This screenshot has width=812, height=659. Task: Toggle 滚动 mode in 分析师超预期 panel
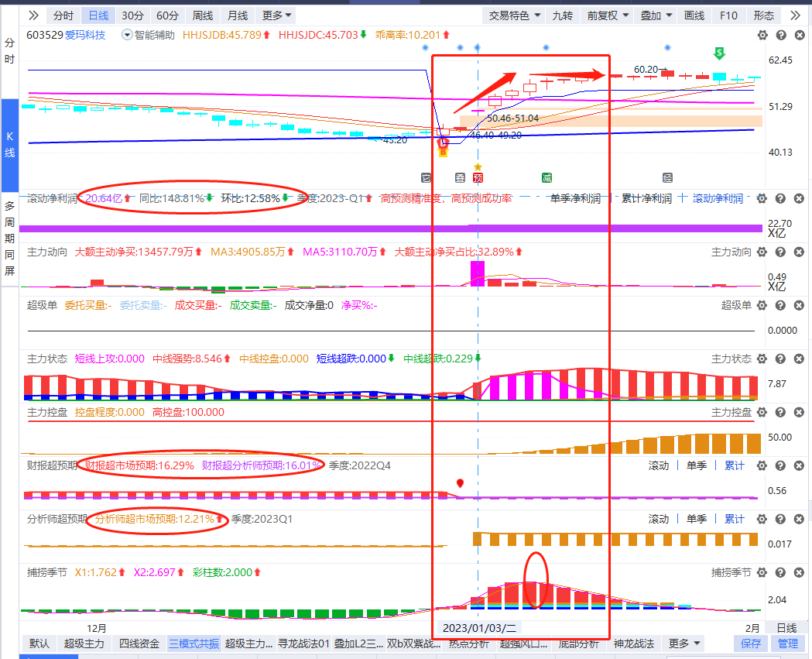[x=659, y=519]
